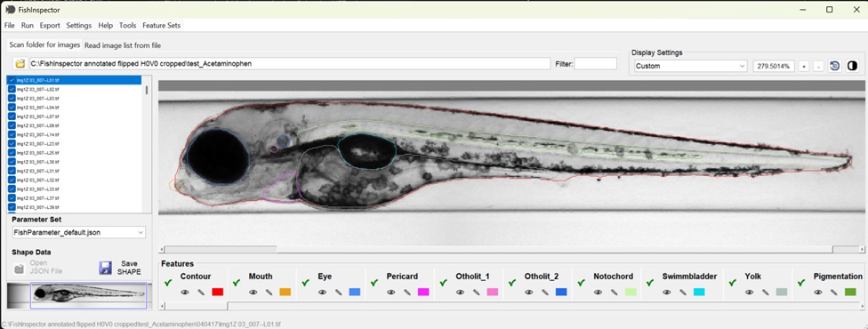The image size is (868, 329).
Task: Open the Settings menu
Action: click(78, 26)
